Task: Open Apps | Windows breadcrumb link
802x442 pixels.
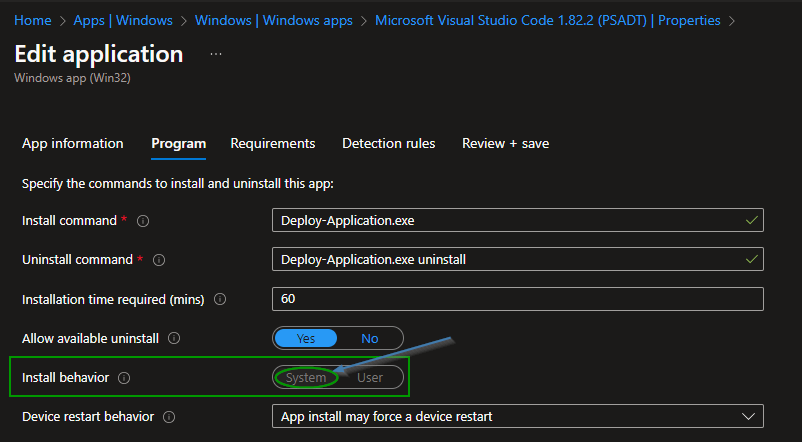Action: 124,20
